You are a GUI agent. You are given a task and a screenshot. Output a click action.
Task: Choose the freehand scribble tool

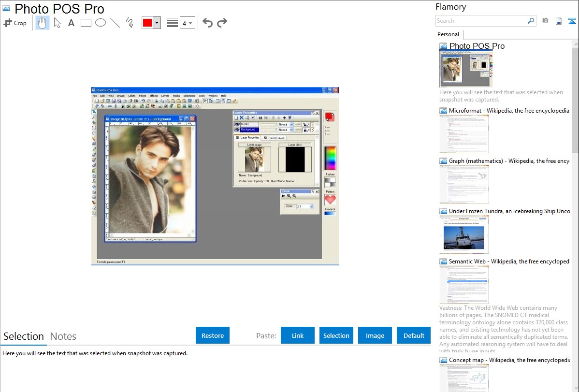tap(130, 23)
